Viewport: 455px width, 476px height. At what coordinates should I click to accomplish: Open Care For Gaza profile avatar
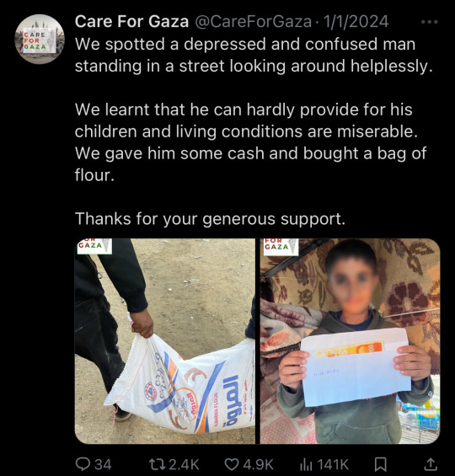[x=40, y=39]
